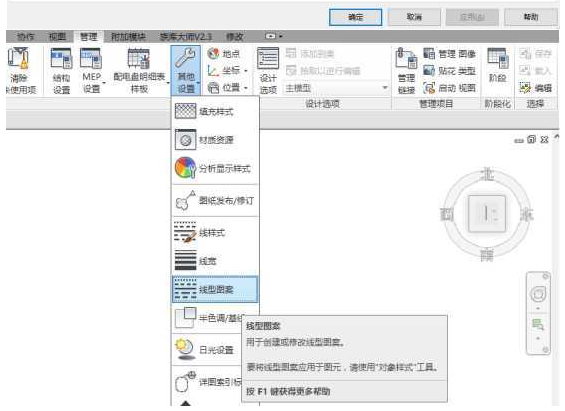
Task: Click the ViewCube top face
Action: pos(487,214)
